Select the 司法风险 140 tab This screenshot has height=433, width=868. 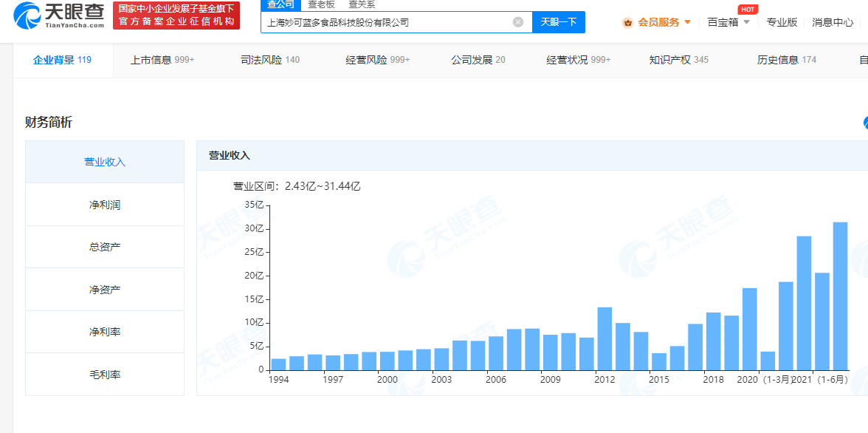click(270, 60)
